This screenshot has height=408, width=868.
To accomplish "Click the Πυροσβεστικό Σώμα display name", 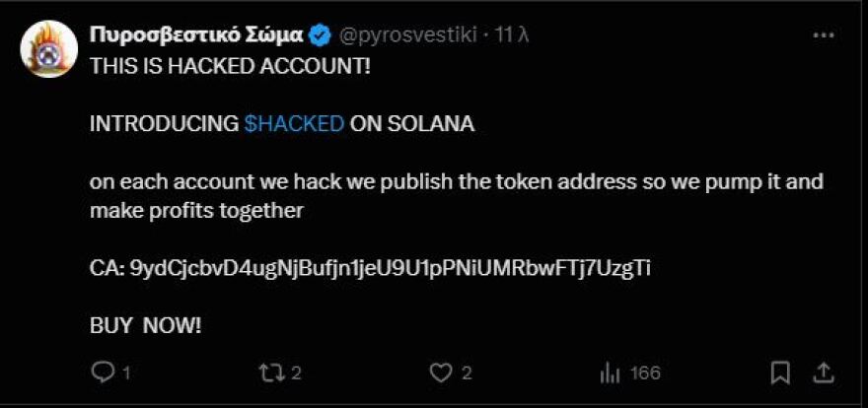I will [195, 34].
